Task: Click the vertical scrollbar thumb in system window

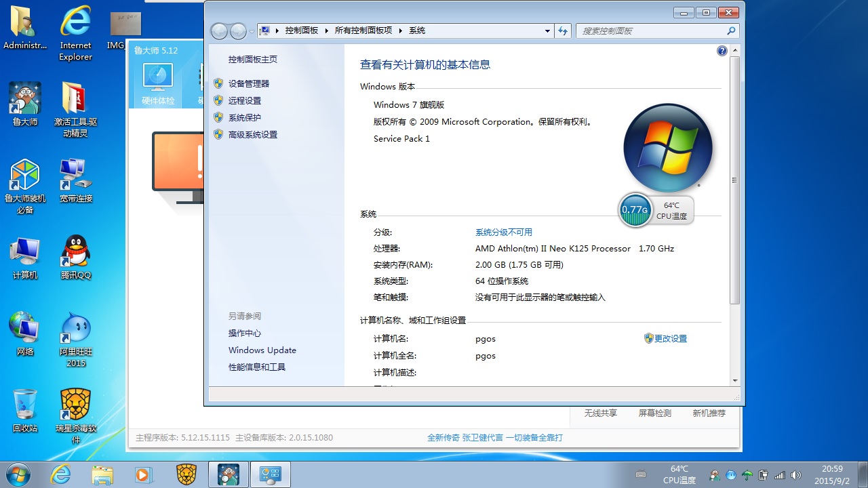Action: point(734,180)
